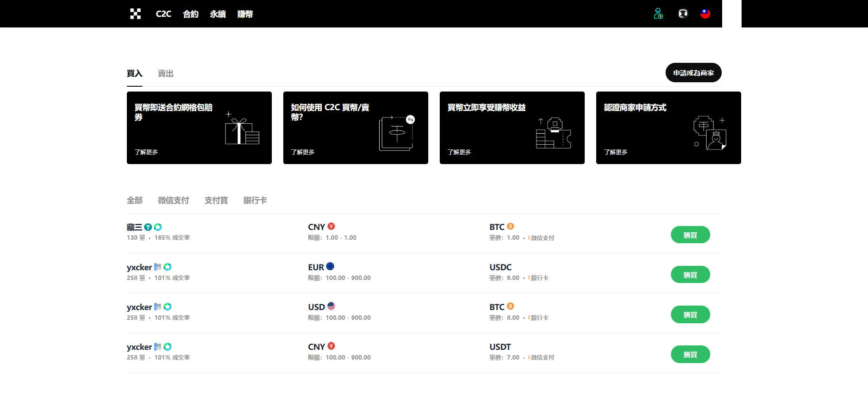This screenshot has height=406, width=868.
Task: Filter listings by 銀行卡 tab
Action: point(255,200)
